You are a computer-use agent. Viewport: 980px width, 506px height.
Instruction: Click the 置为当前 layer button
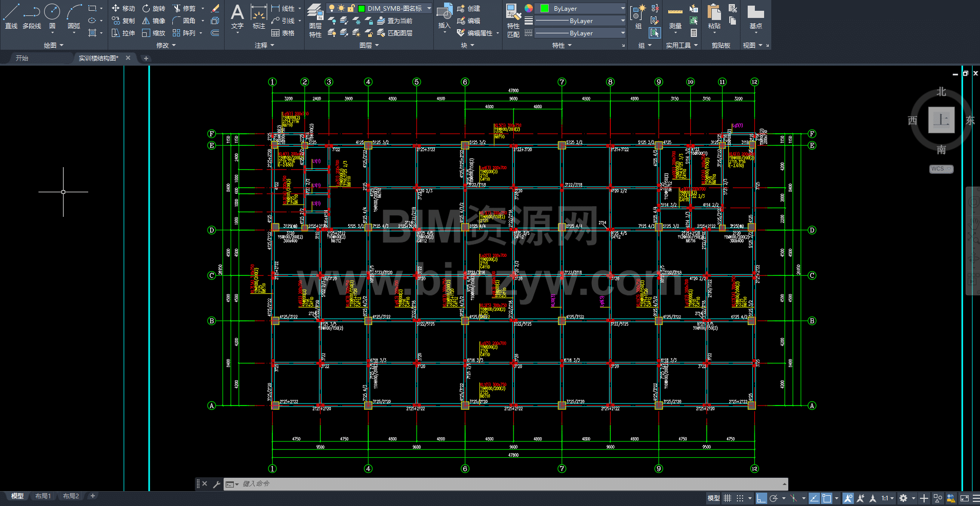coord(394,21)
